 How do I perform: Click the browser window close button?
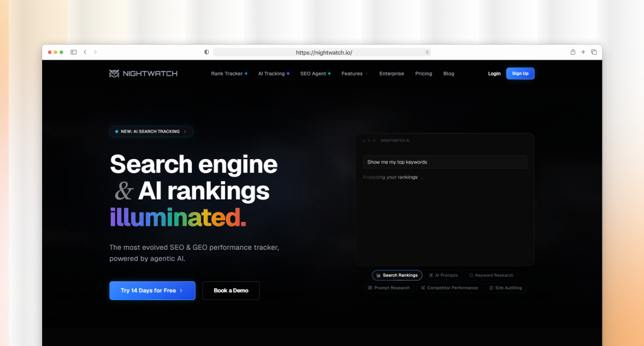50,52
